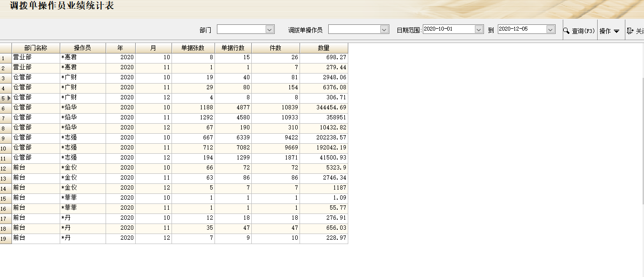Click the 关闭 exit door icon
644x277 pixels.
coord(630,31)
